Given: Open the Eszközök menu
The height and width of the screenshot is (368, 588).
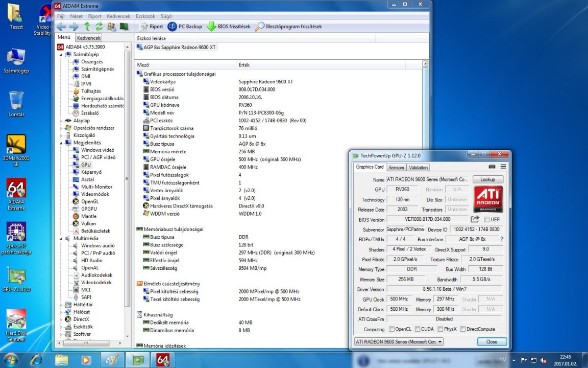Looking at the screenshot, I should pos(145,16).
